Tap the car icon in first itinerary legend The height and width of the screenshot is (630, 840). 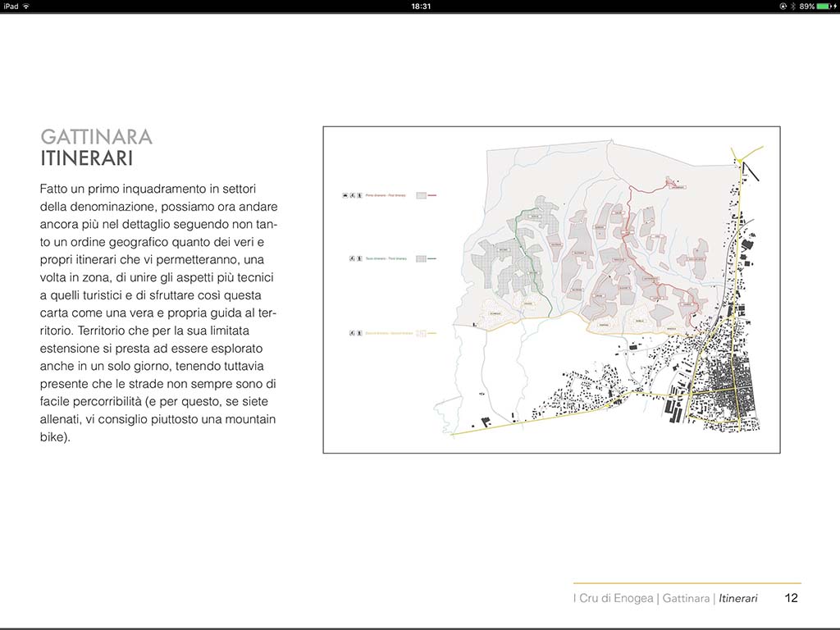(345, 196)
